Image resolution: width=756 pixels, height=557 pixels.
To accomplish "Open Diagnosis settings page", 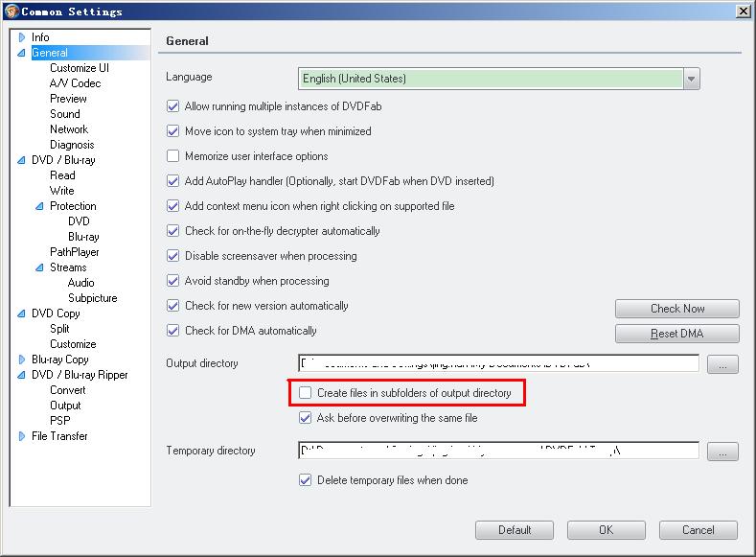I will tap(72, 145).
